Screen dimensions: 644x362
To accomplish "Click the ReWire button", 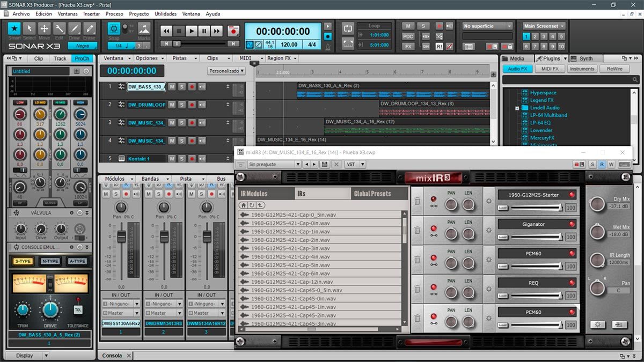I will click(614, 69).
